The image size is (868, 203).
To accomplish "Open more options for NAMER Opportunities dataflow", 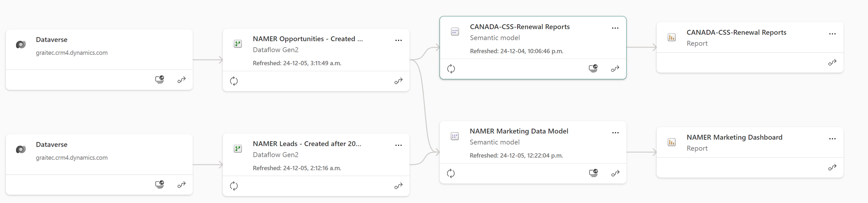I will pos(398,41).
